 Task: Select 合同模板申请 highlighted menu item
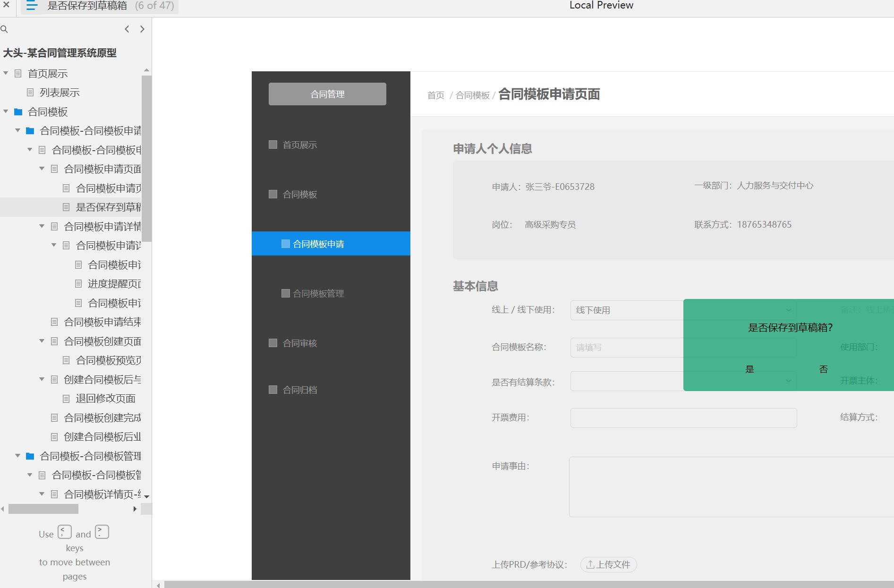click(331, 244)
